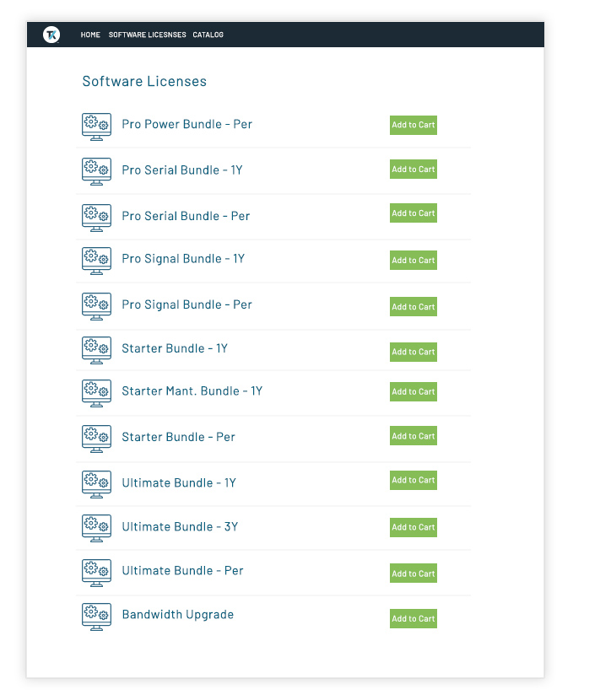This screenshot has height=700, width=600.
Task: Add Bandwidth Upgrade to cart
Action: (413, 618)
